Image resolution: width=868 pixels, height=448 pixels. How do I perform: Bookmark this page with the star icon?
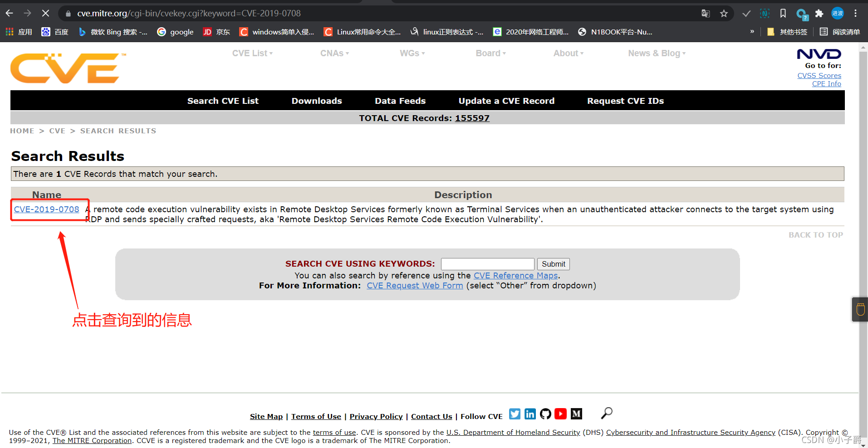click(x=724, y=13)
